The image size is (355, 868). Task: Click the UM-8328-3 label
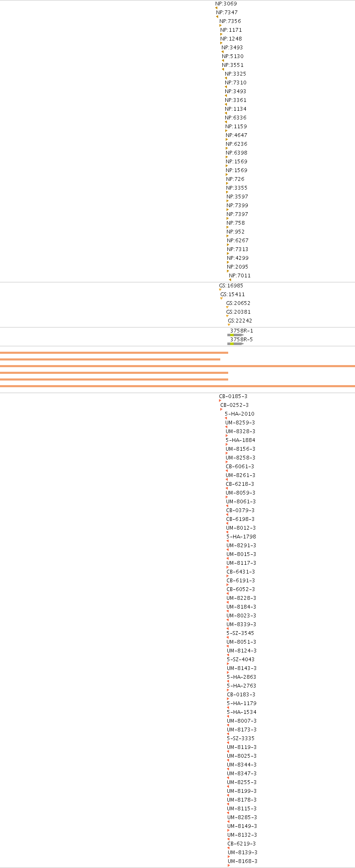[241, 431]
